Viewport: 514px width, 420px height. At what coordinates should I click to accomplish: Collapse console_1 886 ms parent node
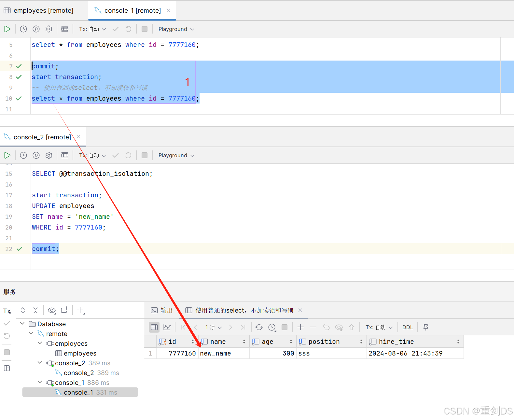[40, 382]
